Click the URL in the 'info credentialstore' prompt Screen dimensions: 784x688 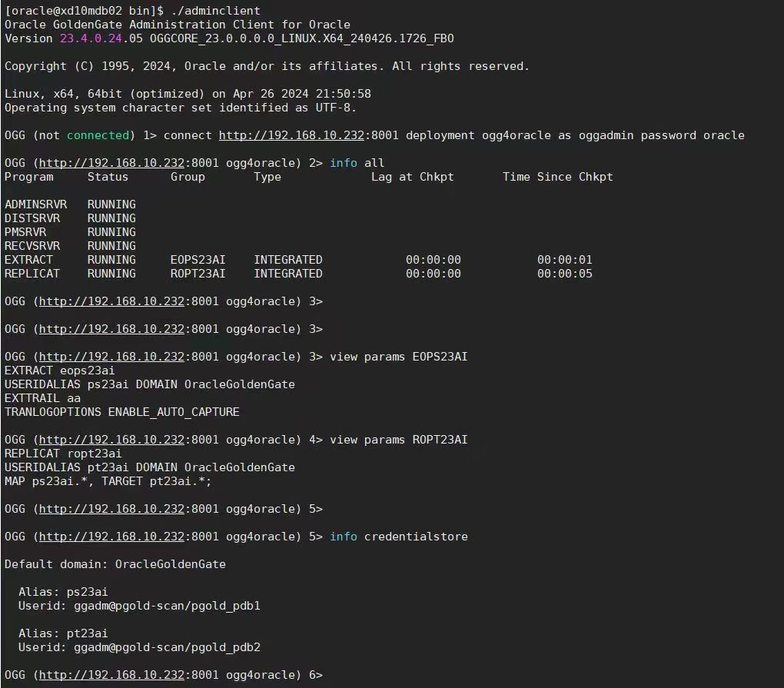point(111,537)
